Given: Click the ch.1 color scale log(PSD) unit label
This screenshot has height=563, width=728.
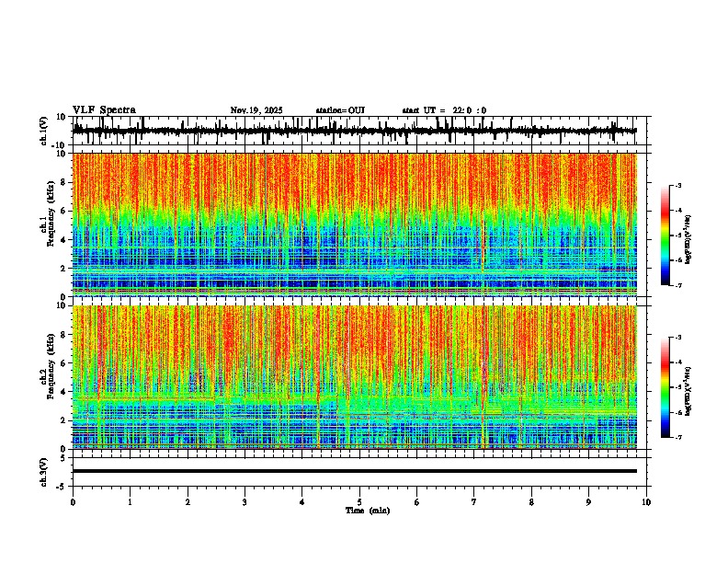Looking at the screenshot, I should 688,239.
